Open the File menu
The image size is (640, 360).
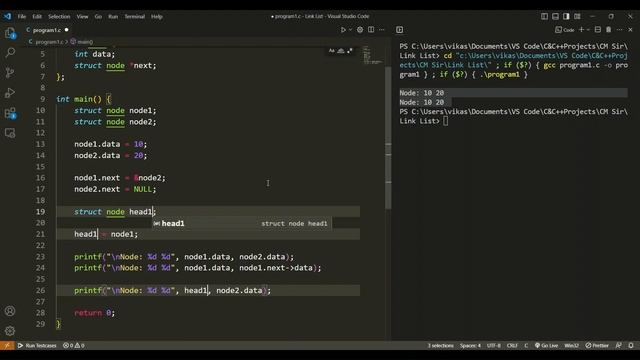(22, 17)
